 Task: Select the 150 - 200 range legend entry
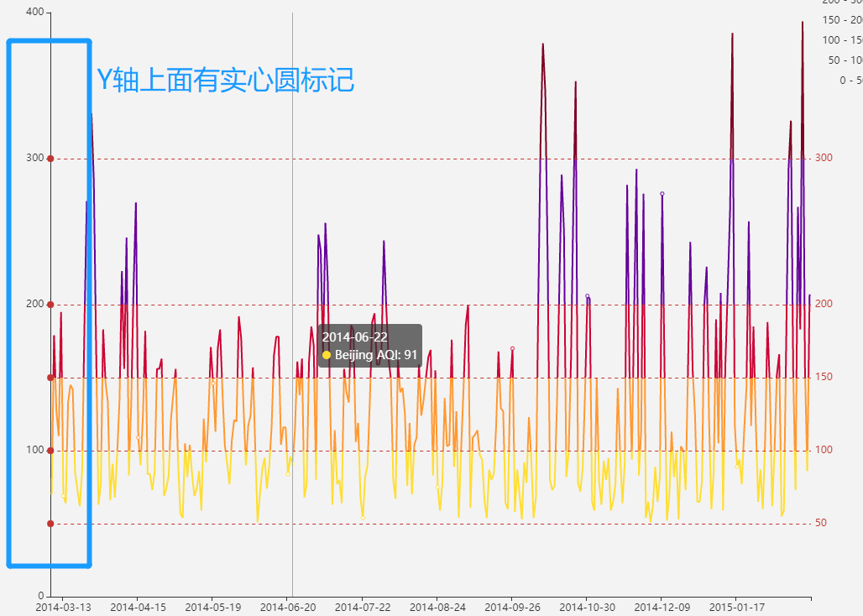pos(843,20)
